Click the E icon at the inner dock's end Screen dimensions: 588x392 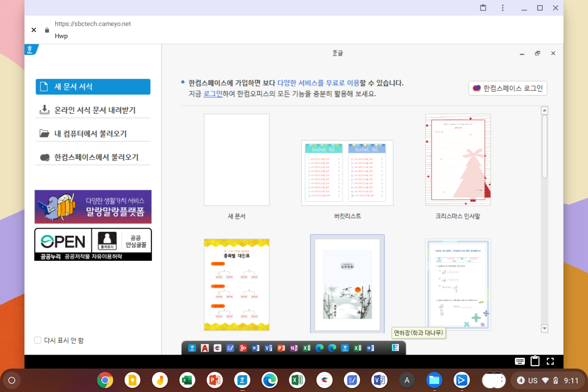pyautogui.click(x=395, y=348)
